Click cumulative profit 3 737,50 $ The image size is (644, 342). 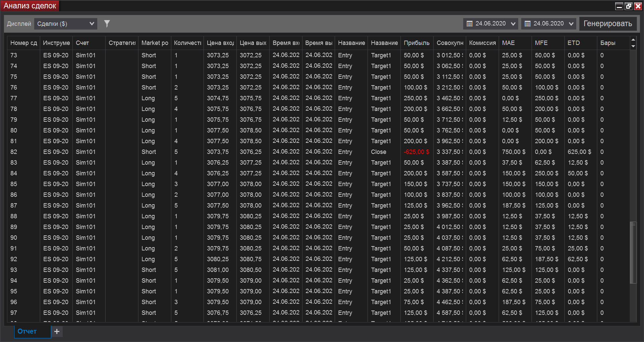click(x=450, y=184)
